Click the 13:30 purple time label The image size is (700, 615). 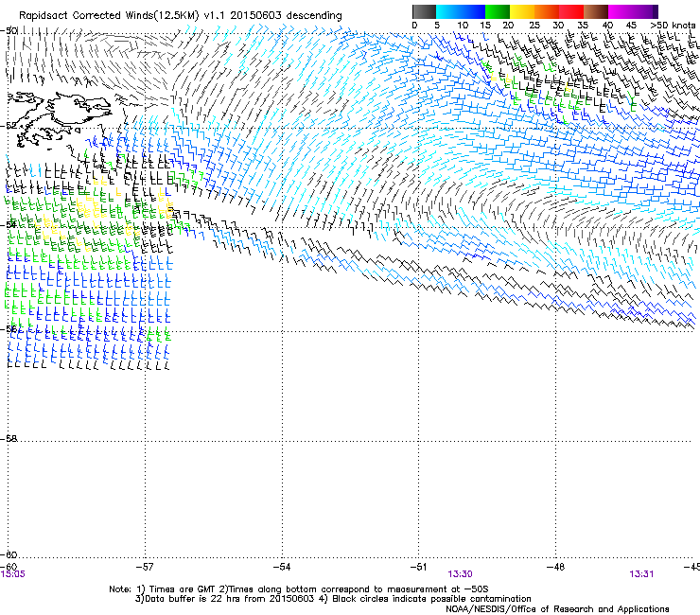coord(461,574)
